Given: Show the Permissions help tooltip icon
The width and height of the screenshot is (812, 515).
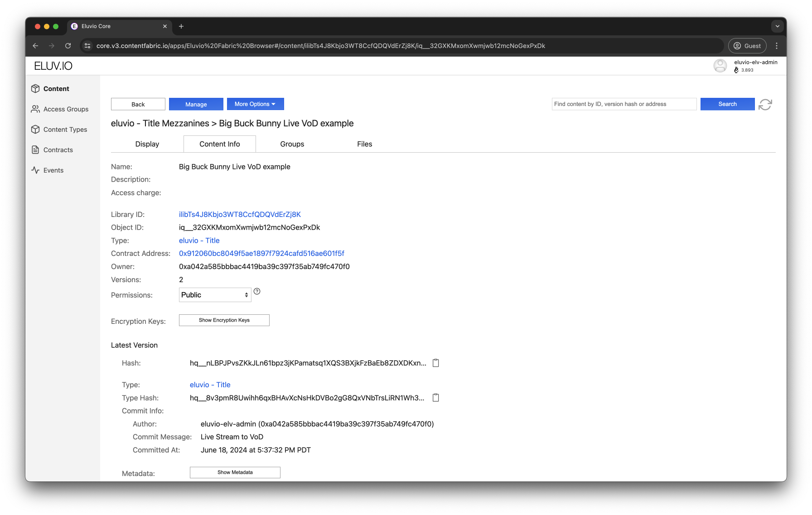Looking at the screenshot, I should tap(257, 291).
